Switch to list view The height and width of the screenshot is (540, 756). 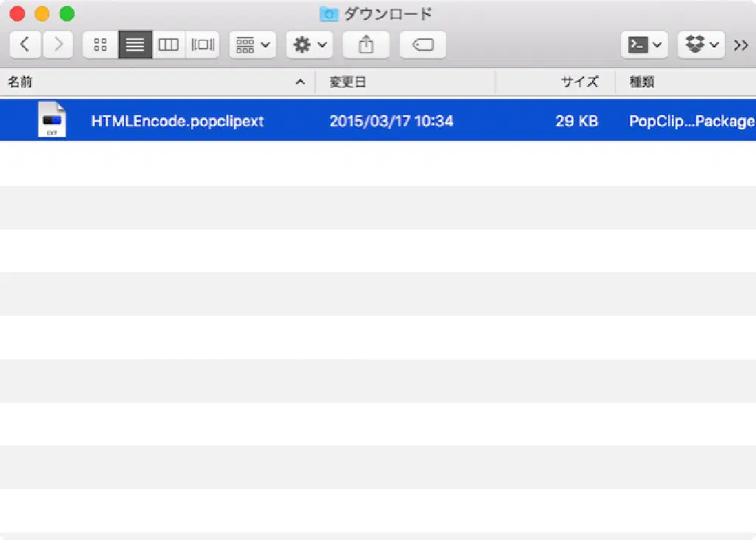[x=135, y=45]
